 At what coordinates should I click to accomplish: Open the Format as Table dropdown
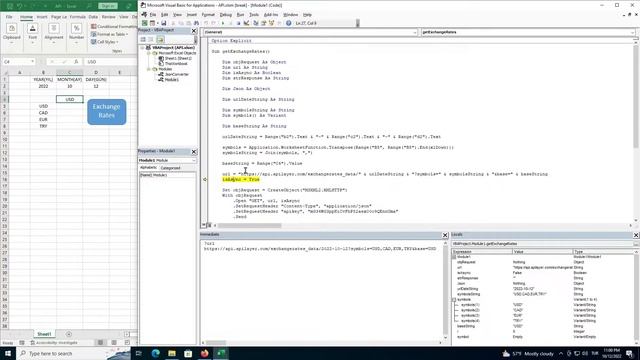click(x=109, y=34)
